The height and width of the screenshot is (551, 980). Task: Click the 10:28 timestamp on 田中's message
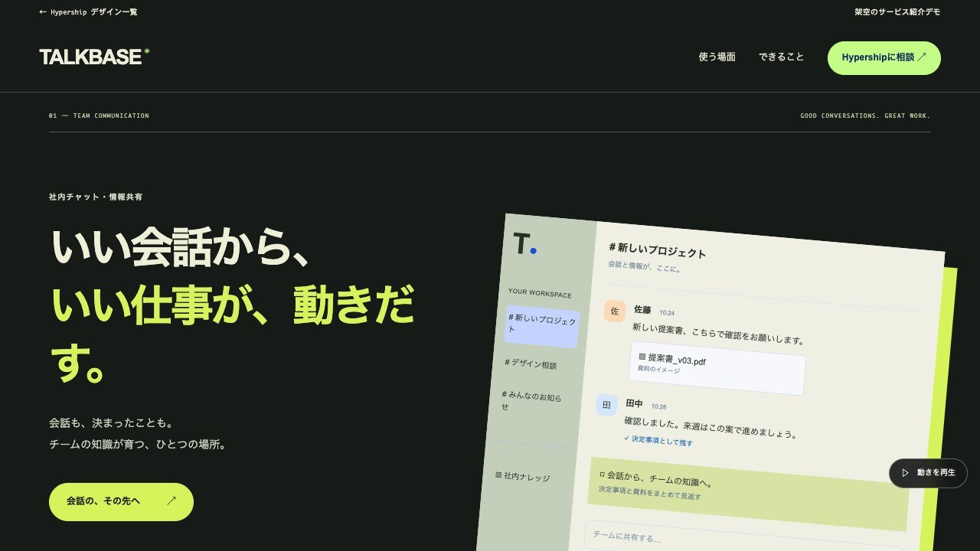658,406
